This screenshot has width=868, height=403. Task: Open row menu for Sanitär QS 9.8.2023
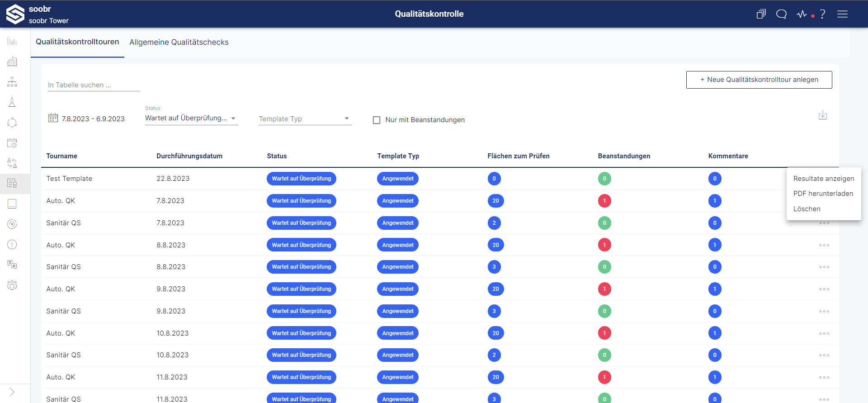(824, 311)
